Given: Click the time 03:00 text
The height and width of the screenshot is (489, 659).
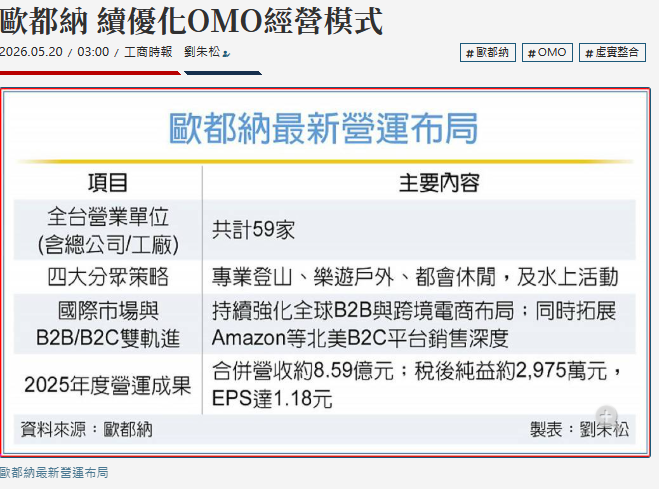Looking at the screenshot, I should [93, 52].
